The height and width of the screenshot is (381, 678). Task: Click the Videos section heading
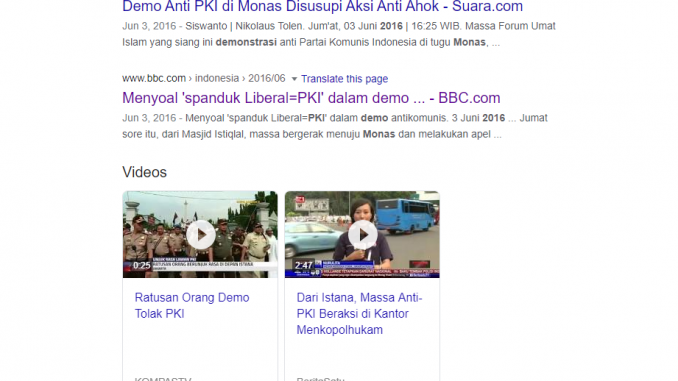point(144,172)
